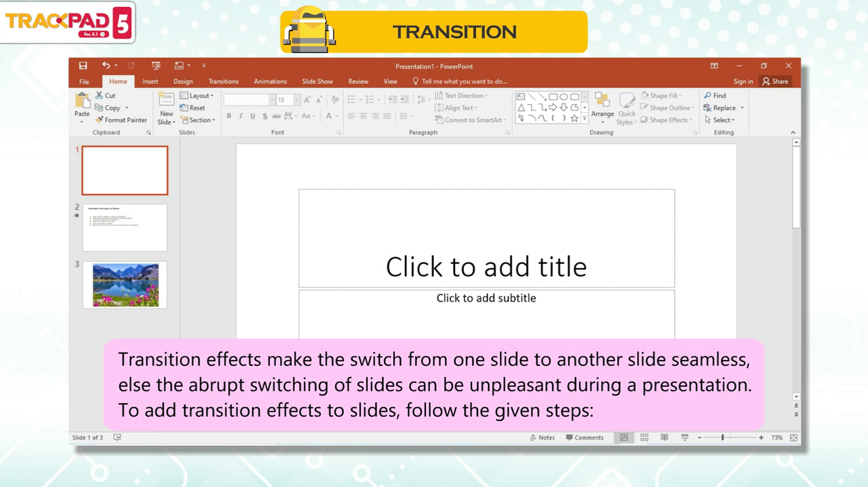Start presentation from beginning icon
The height and width of the screenshot is (487, 868).
point(156,66)
